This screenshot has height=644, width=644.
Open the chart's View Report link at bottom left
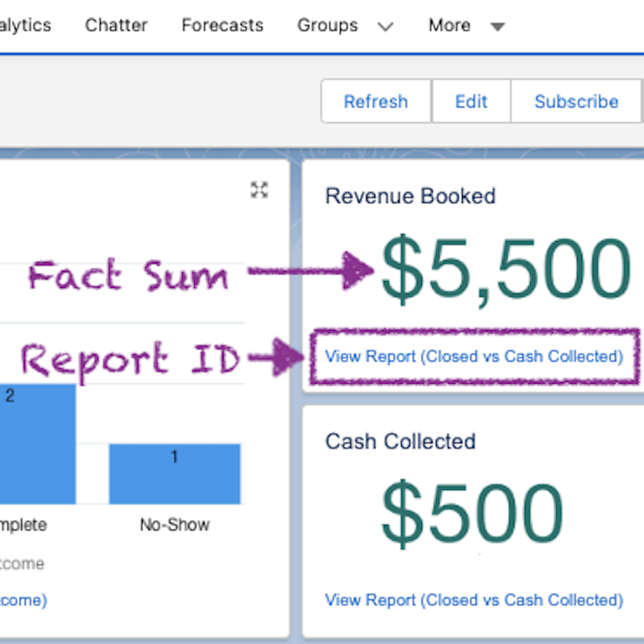pos(23,600)
